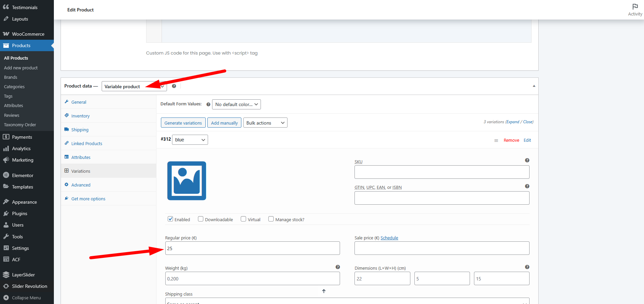This screenshot has width=644, height=304.
Task: Click the drag handle icon for variation #312
Action: pos(496,141)
